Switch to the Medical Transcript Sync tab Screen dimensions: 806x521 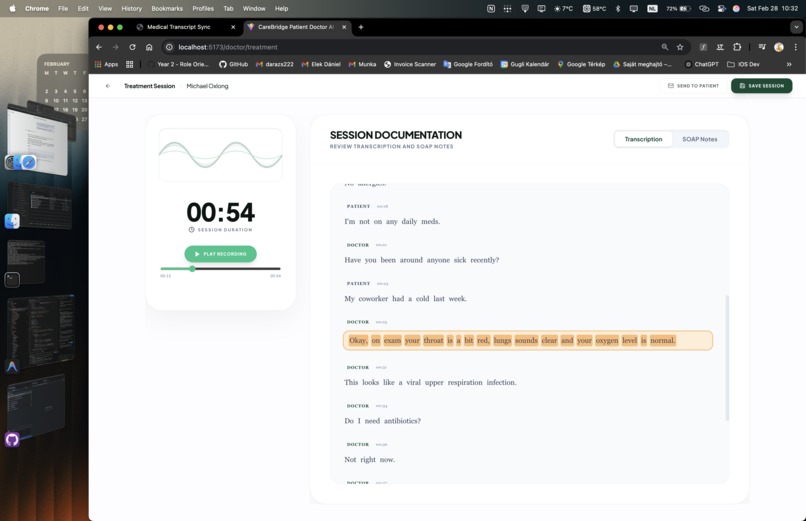pos(181,27)
